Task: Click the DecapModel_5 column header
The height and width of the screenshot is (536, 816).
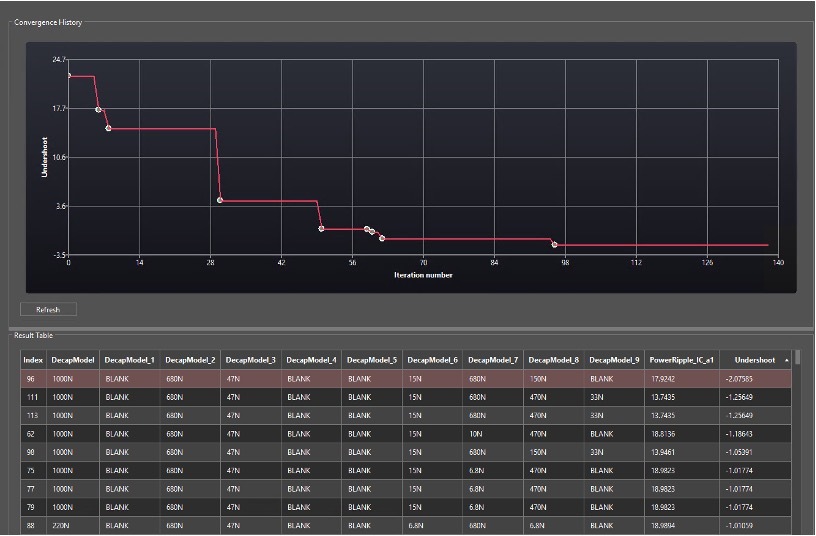Action: tap(372, 360)
